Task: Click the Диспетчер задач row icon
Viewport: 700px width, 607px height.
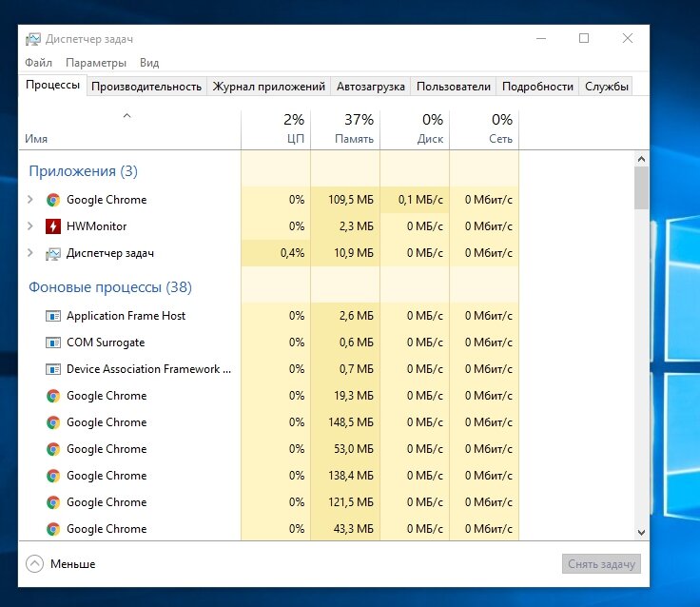Action: click(x=53, y=254)
